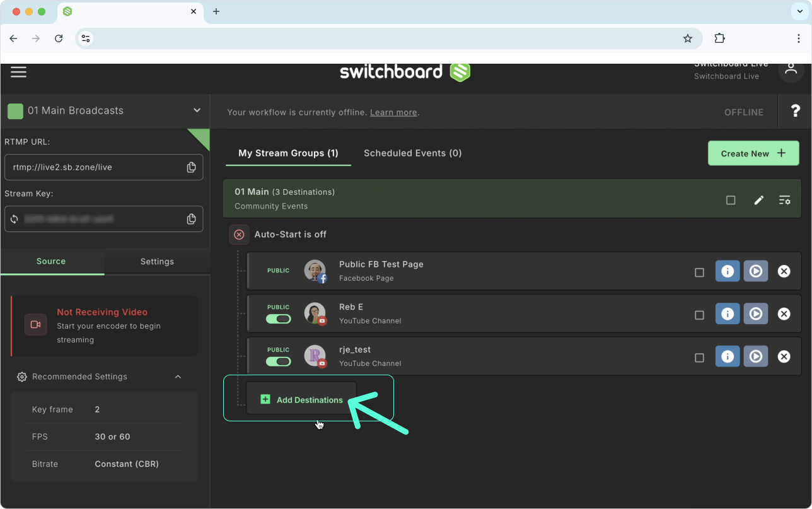812x509 pixels.
Task: Show info for Public FB Test Page
Action: click(728, 271)
